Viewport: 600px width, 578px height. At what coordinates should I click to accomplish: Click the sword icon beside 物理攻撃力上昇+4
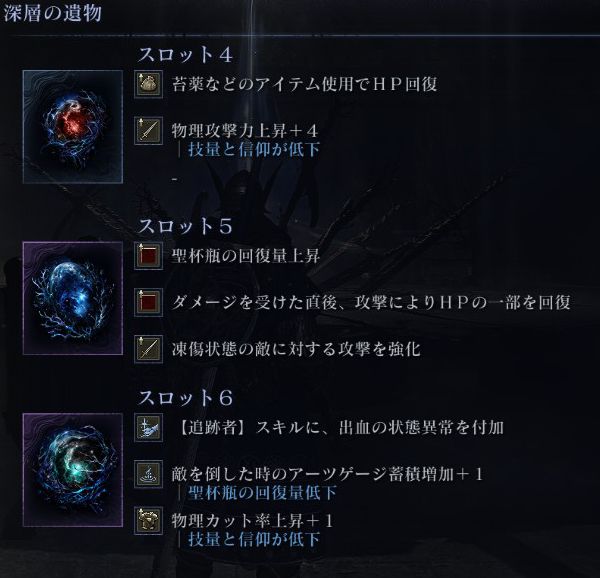[x=148, y=131]
